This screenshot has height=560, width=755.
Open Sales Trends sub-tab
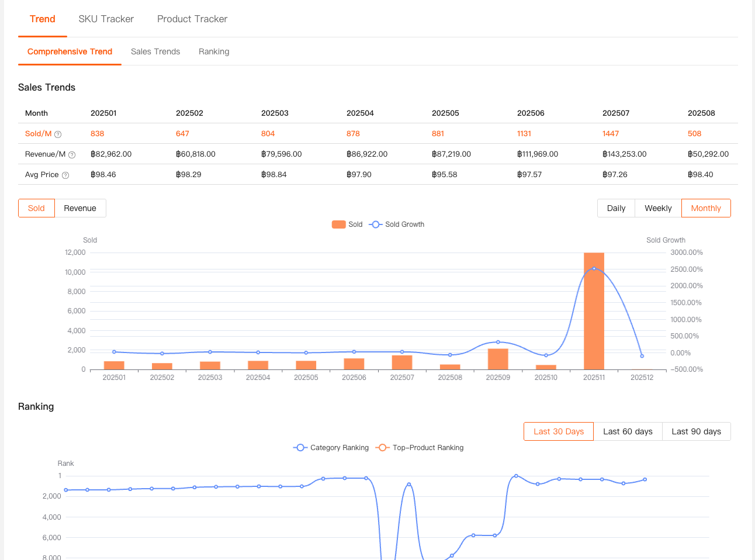click(155, 51)
